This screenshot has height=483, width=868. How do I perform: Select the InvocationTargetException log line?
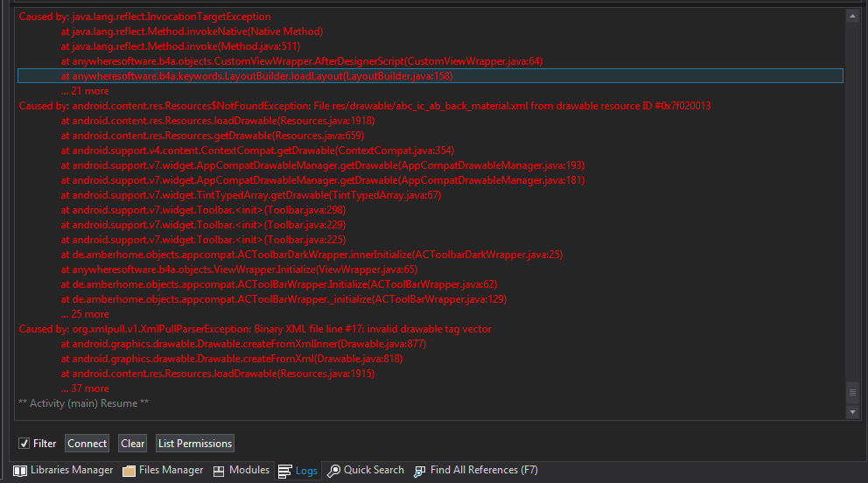pyautogui.click(x=145, y=17)
